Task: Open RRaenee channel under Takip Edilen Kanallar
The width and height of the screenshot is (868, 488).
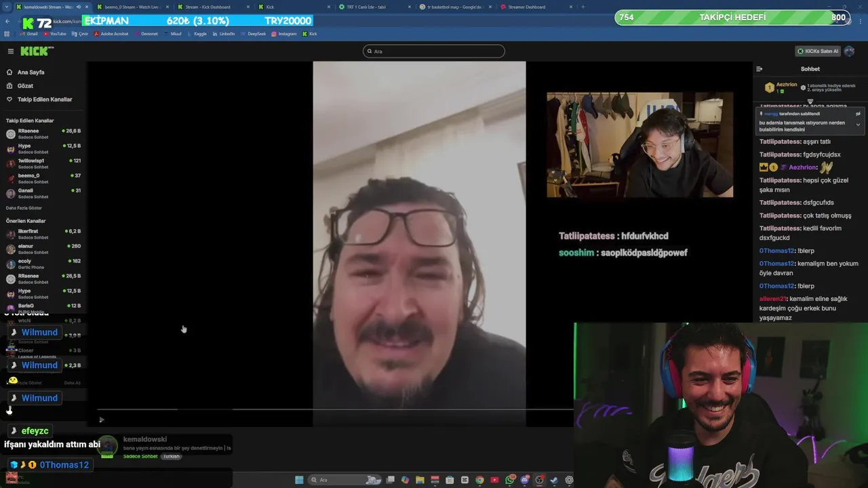Action: click(43, 134)
